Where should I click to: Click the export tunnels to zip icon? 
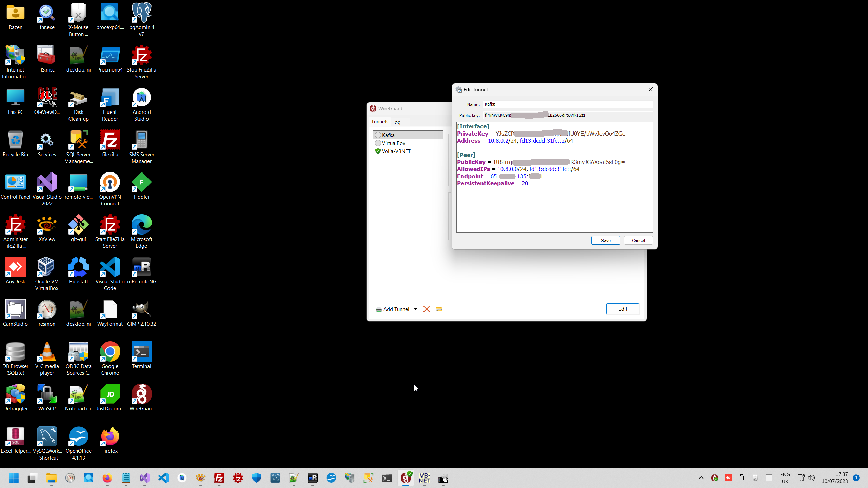coord(439,309)
